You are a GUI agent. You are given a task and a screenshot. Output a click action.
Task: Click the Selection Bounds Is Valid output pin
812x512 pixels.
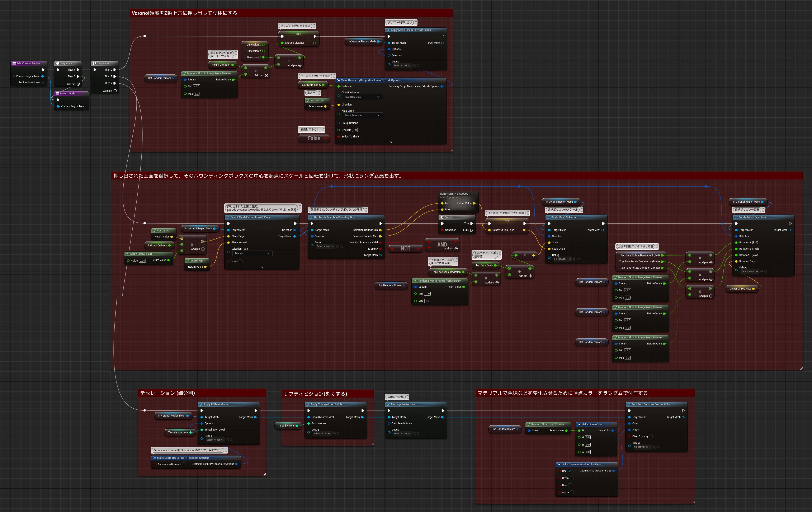point(380,243)
